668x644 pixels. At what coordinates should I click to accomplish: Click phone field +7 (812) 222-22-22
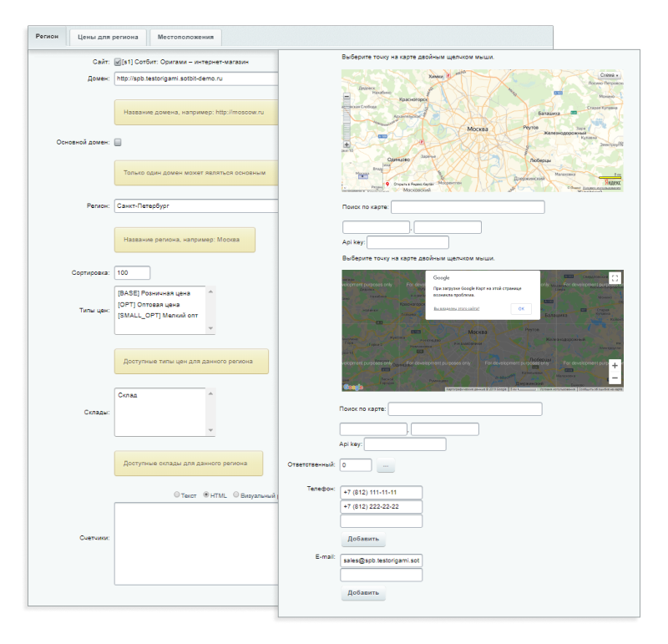(x=382, y=507)
